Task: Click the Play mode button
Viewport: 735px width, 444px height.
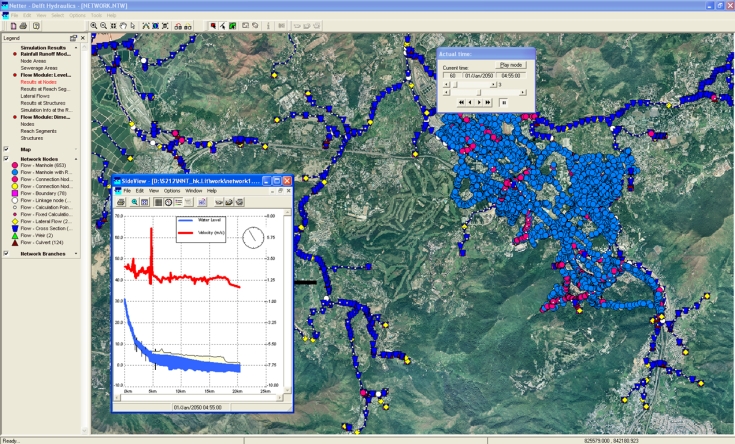Action: click(511, 64)
